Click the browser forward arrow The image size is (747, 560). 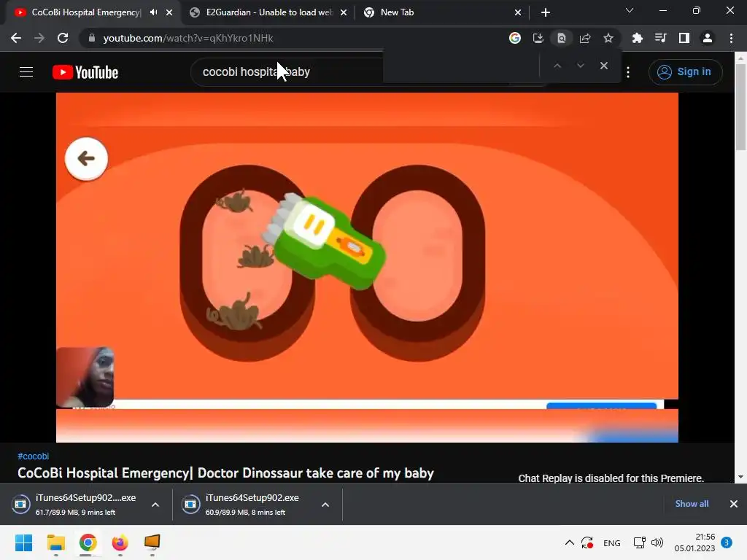tap(39, 38)
